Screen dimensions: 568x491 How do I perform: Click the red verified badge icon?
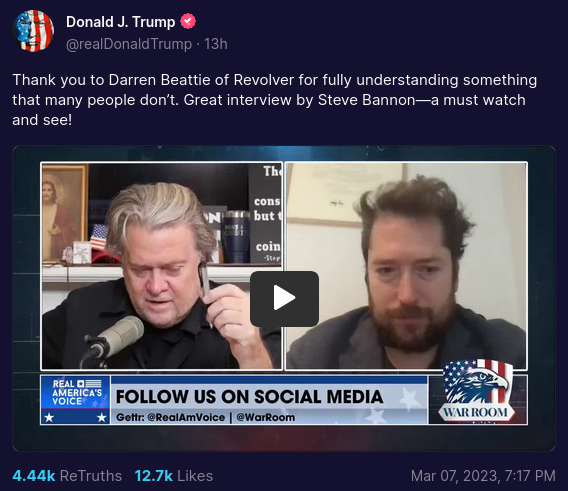(188, 21)
